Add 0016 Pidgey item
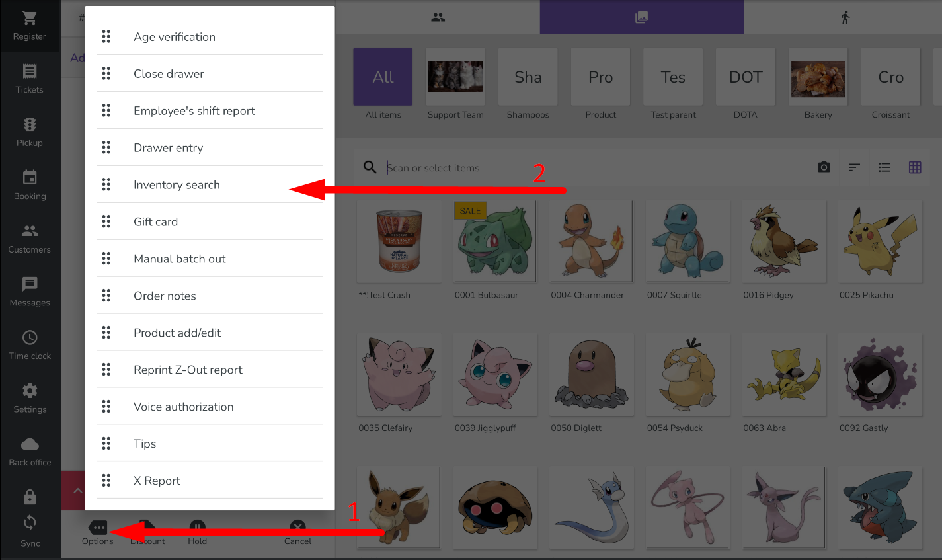This screenshot has height=560, width=942. 783,251
